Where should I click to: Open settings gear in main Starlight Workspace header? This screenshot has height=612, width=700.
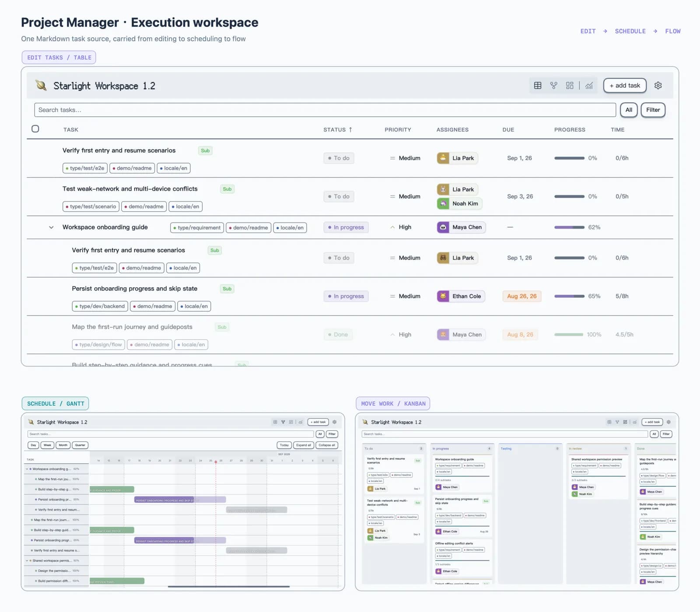tap(658, 86)
